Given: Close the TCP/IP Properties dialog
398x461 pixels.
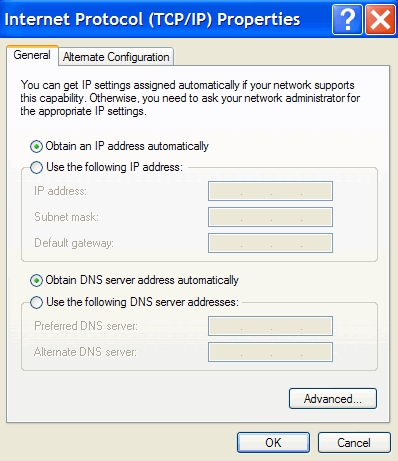Looking at the screenshot, I should pyautogui.click(x=380, y=20).
